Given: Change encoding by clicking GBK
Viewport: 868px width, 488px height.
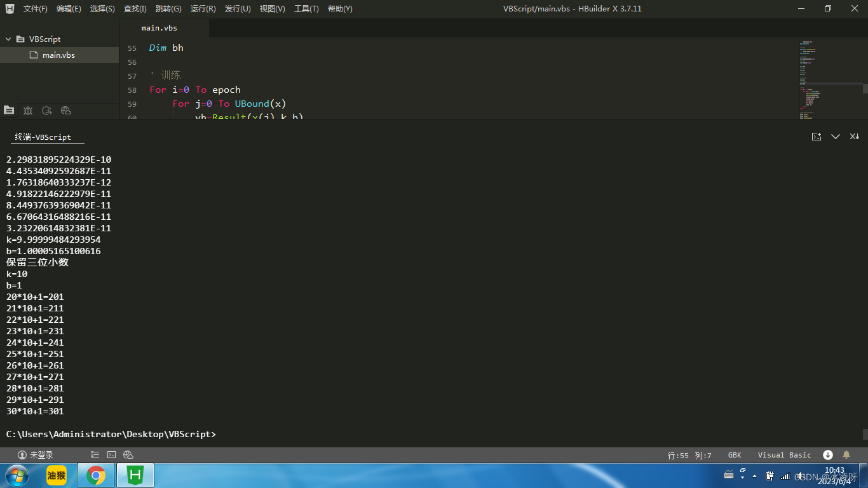Looking at the screenshot, I should point(735,454).
